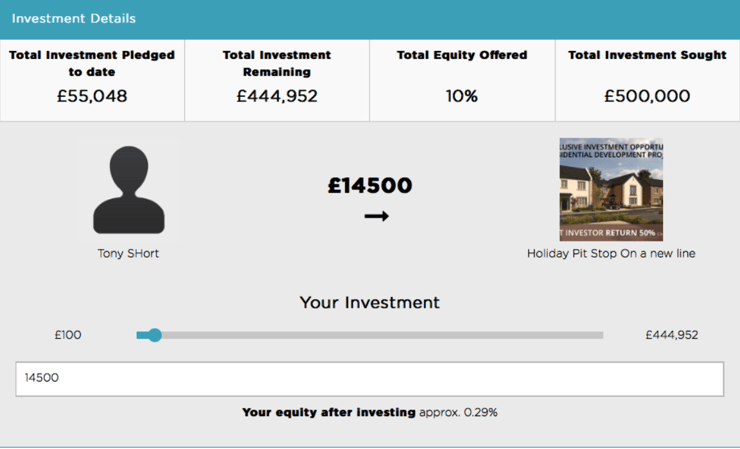740x449 pixels.
Task: Open the Holiday Pit Stop property thumbnail
Action: pyautogui.click(x=611, y=189)
